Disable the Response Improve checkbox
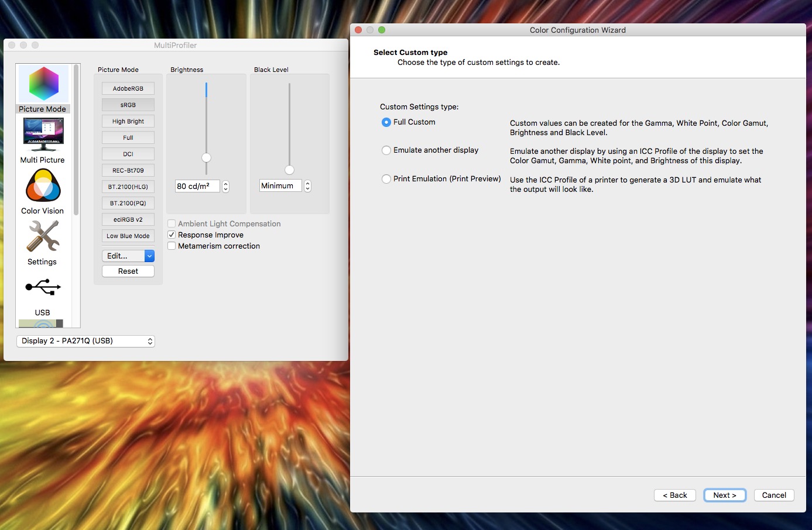Screen dimensions: 812x530 172,235
